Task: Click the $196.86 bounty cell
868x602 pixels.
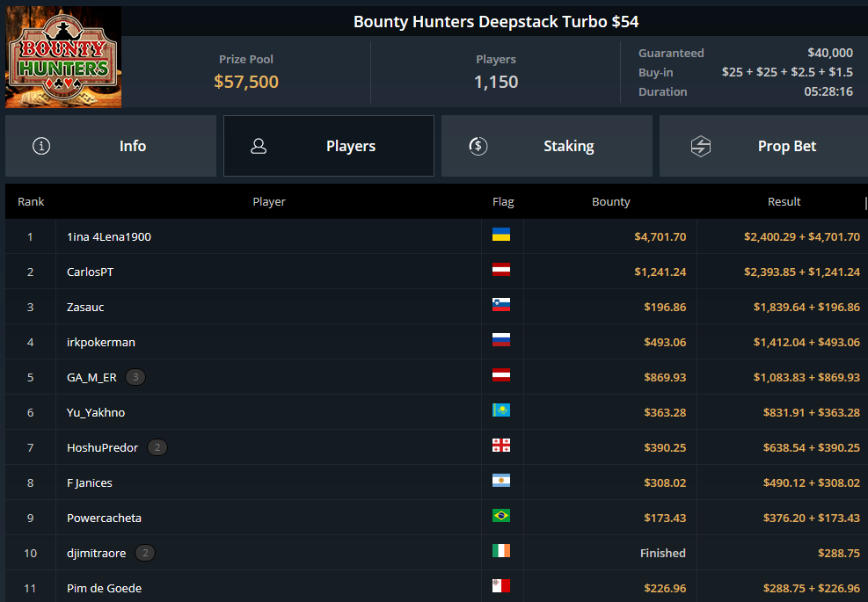Action: [665, 307]
